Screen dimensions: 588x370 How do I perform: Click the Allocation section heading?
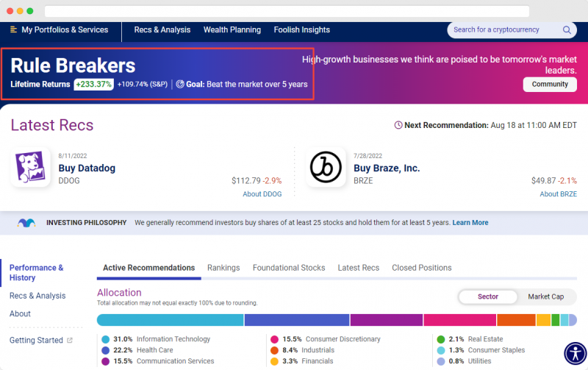(x=119, y=292)
